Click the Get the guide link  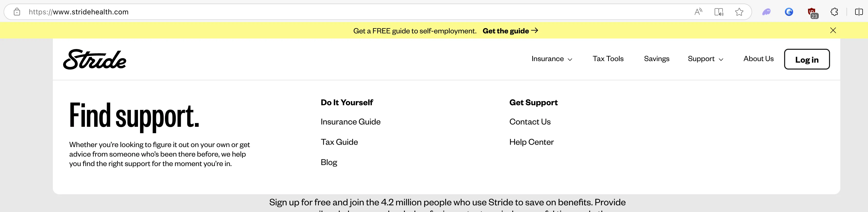(510, 31)
